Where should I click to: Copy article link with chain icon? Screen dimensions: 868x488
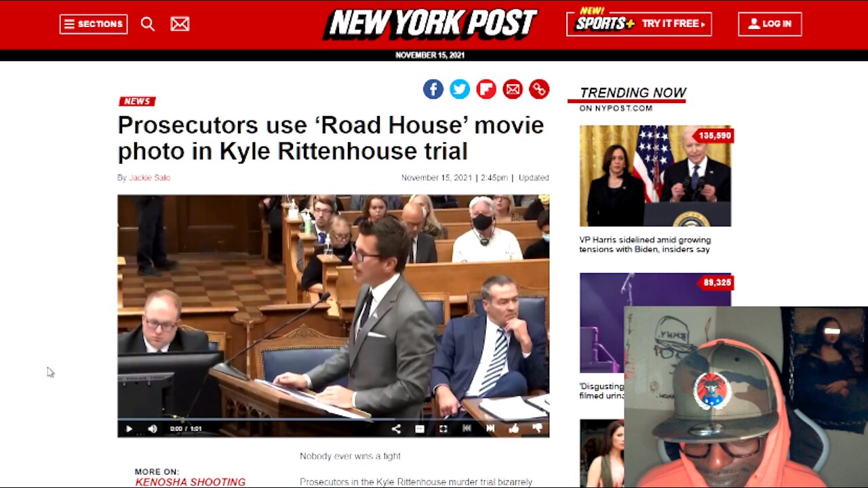539,89
